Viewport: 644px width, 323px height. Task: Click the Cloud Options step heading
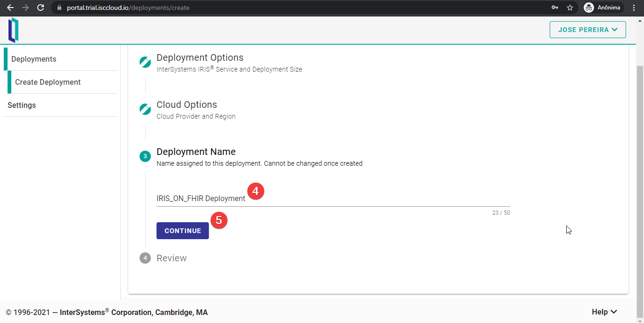[187, 105]
